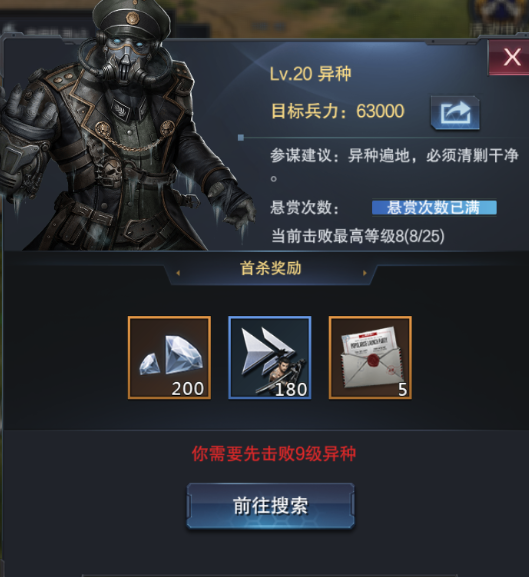Click the right arrow beside 首杀奖励
Viewport: 529px width, 577px height.
pos(365,273)
